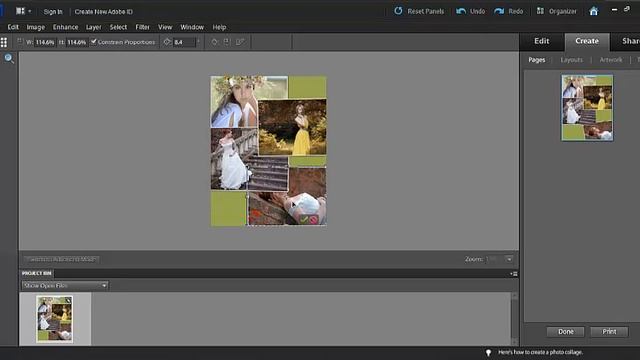640x360 pixels.
Task: Click the Reset Panels label
Action: coord(426,11)
